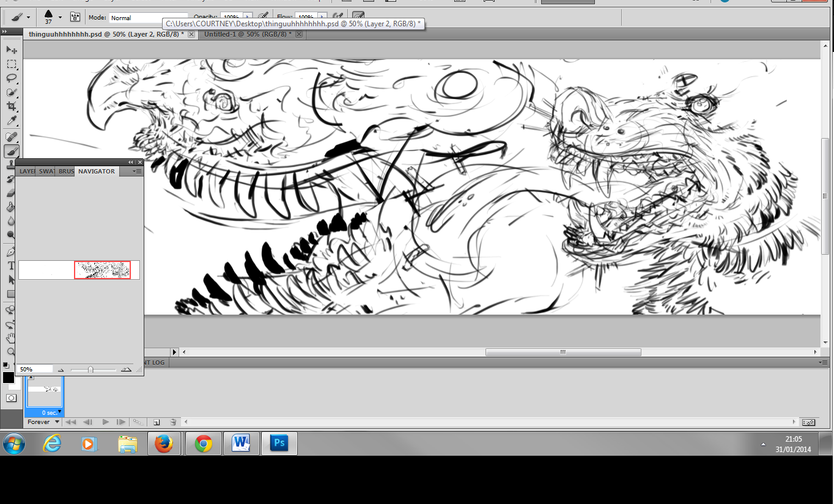This screenshot has width=834, height=504.
Task: Toggle Quick Mask mode
Action: (x=11, y=398)
